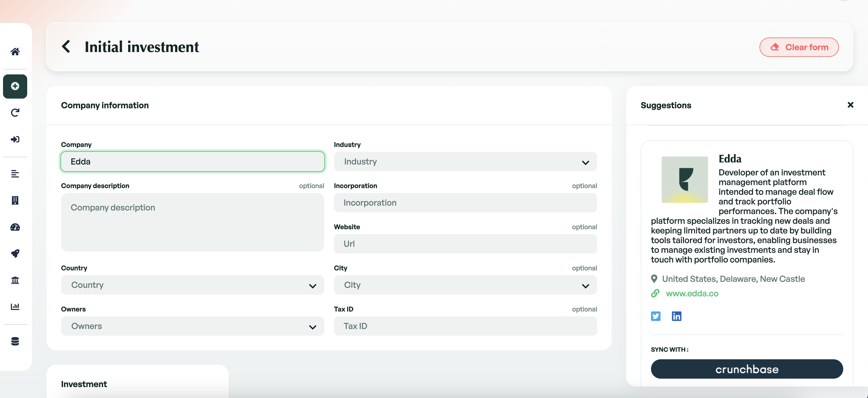The width and height of the screenshot is (868, 398).
Task: Open the bar chart sidebar icon
Action: (x=15, y=307)
